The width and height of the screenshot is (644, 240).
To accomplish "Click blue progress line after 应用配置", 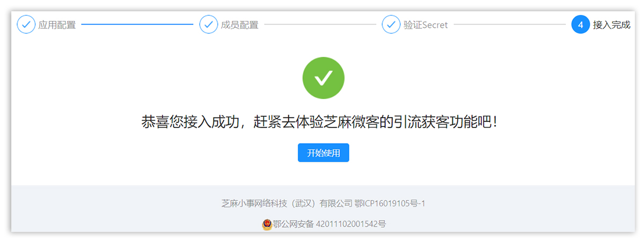I will coord(137,24).
